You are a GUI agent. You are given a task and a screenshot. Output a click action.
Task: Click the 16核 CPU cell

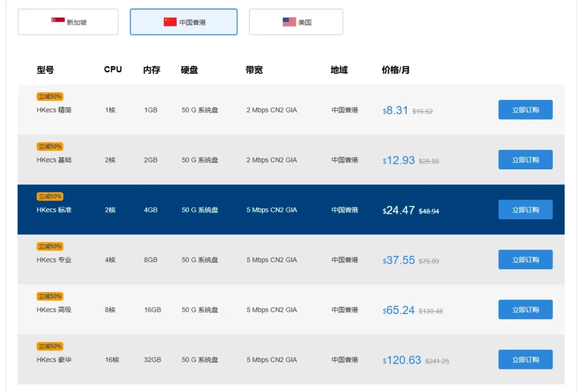click(112, 360)
